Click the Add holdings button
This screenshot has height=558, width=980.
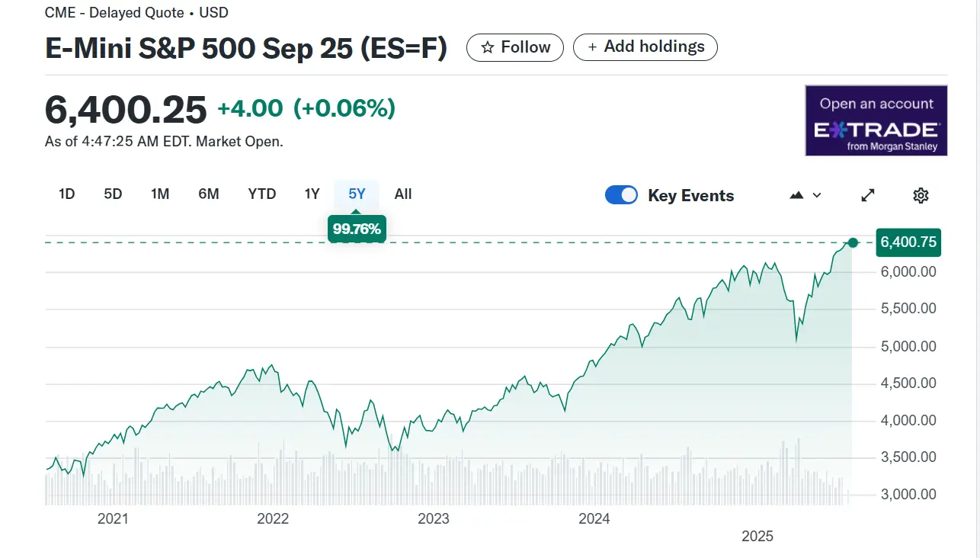(x=645, y=47)
